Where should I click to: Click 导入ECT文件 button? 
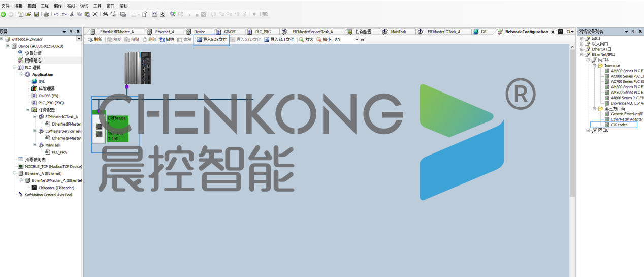coord(279,39)
